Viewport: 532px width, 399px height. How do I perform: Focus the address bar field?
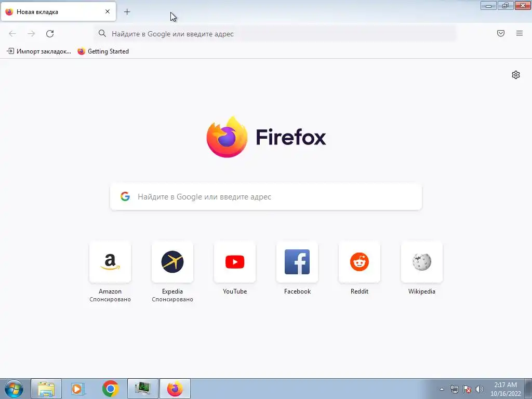point(275,34)
